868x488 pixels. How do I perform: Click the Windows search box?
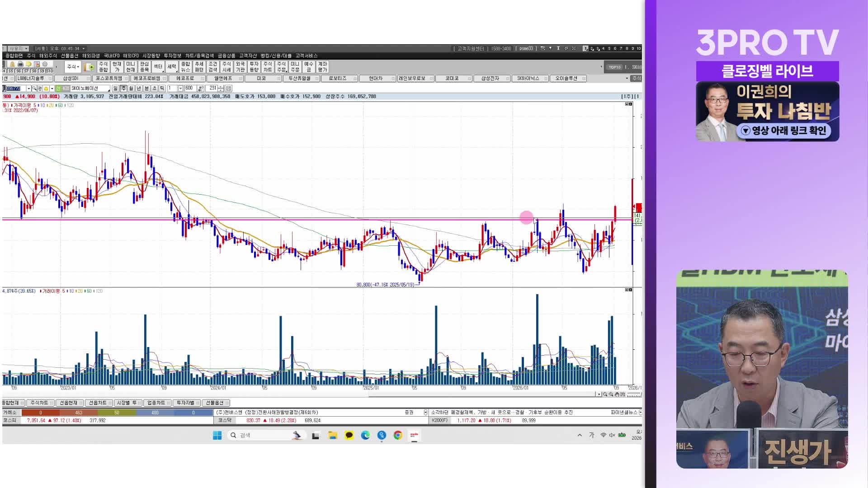(267, 435)
